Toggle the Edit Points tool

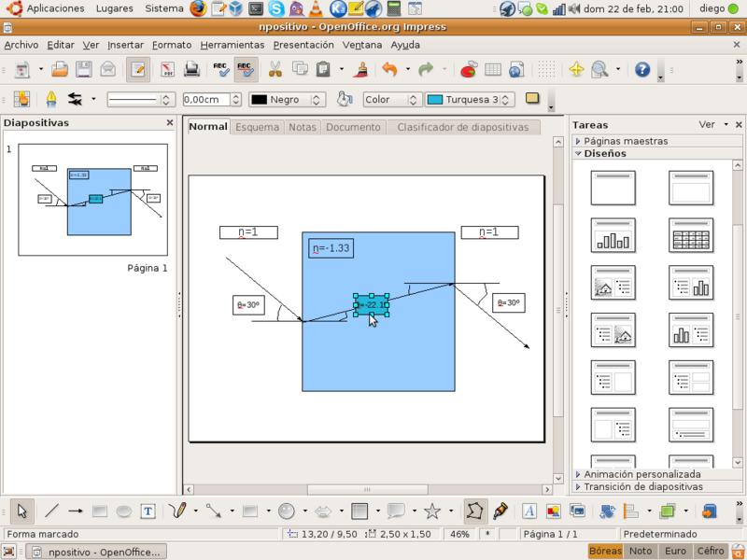[x=475, y=511]
